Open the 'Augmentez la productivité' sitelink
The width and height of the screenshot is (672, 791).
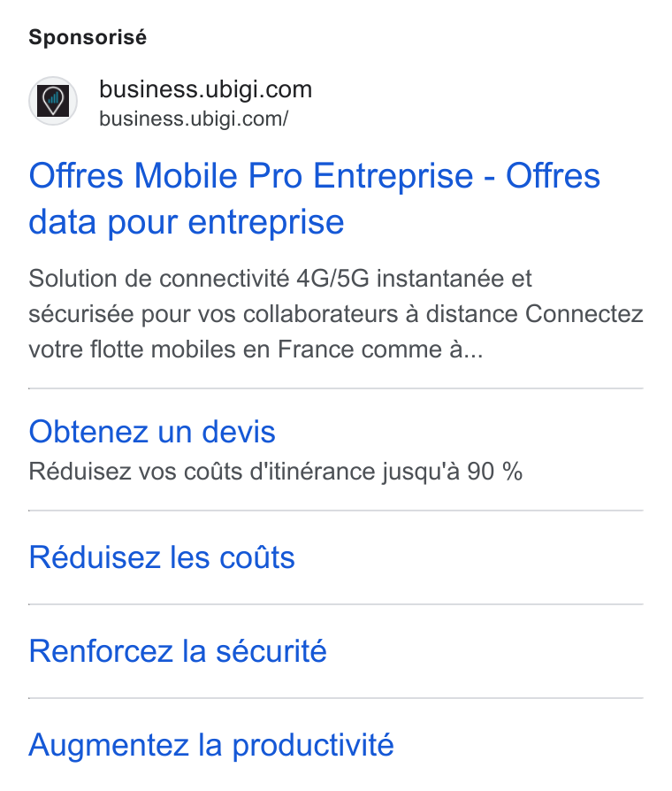pos(210,746)
